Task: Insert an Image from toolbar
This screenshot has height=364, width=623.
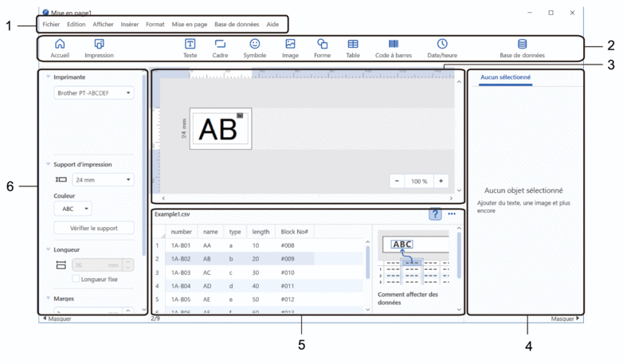Action: 290,45
